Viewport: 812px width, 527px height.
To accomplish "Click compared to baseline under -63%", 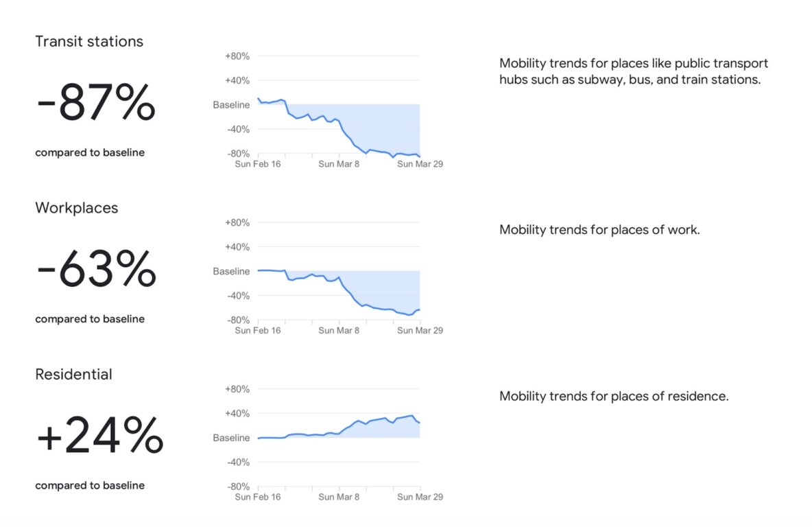I will coord(90,318).
